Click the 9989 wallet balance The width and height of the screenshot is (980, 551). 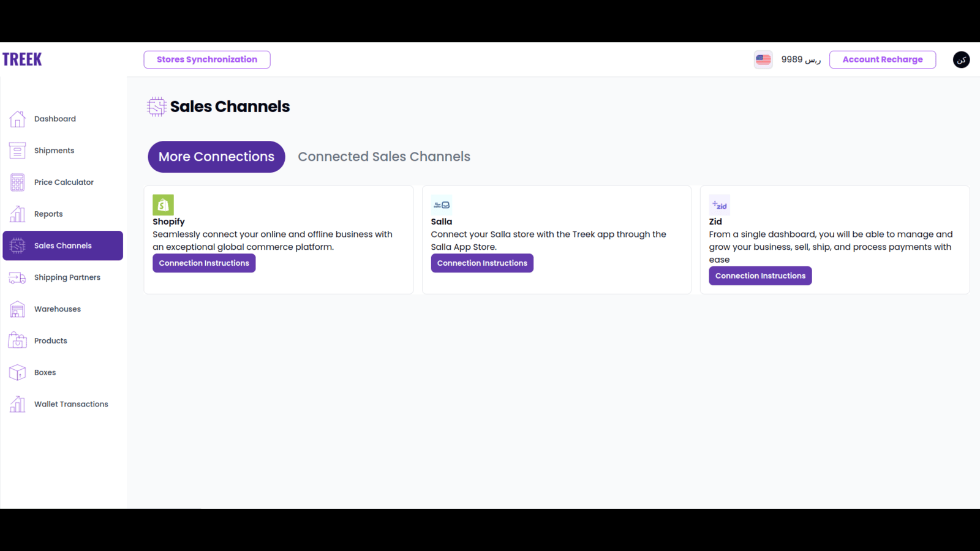click(x=801, y=59)
